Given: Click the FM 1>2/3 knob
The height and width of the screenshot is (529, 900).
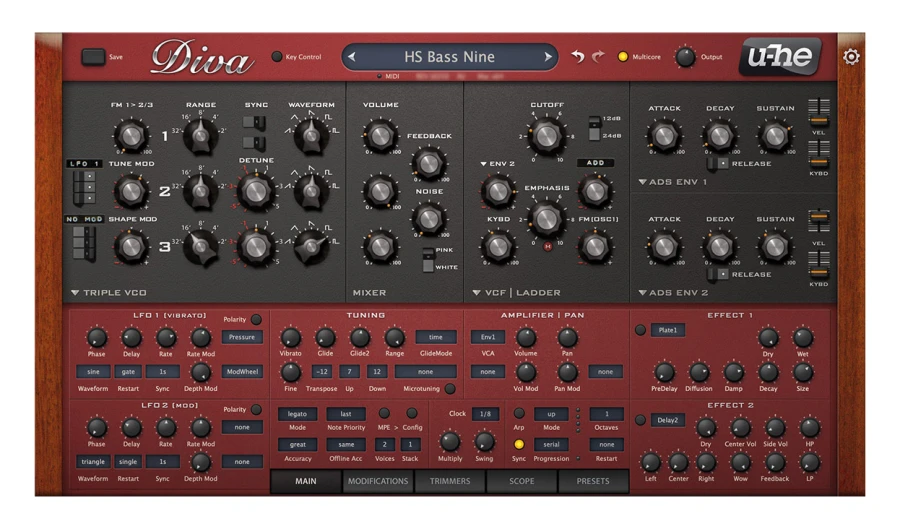Looking at the screenshot, I should coord(131,136).
